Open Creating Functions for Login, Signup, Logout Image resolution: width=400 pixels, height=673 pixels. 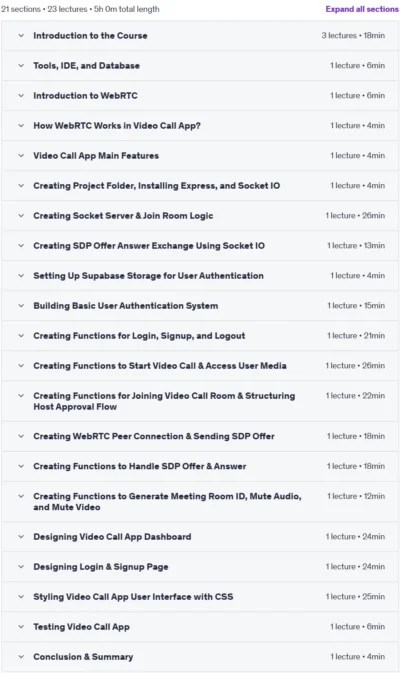point(200,336)
